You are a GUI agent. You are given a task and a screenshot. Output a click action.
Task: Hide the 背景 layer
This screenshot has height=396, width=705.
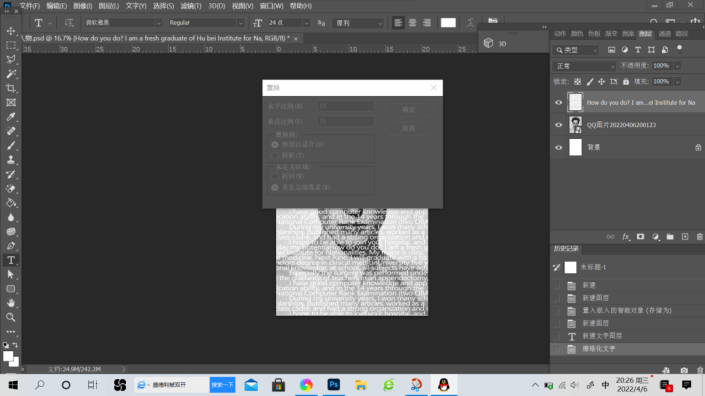(x=558, y=147)
